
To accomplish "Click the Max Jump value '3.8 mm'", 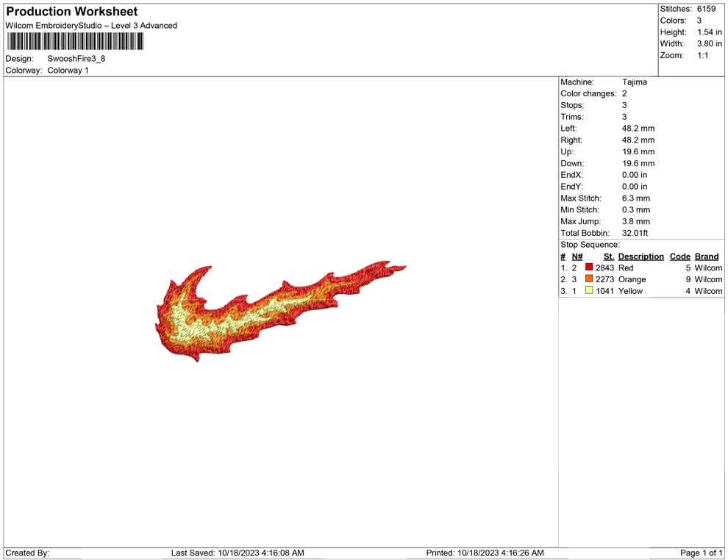I will (x=636, y=221).
